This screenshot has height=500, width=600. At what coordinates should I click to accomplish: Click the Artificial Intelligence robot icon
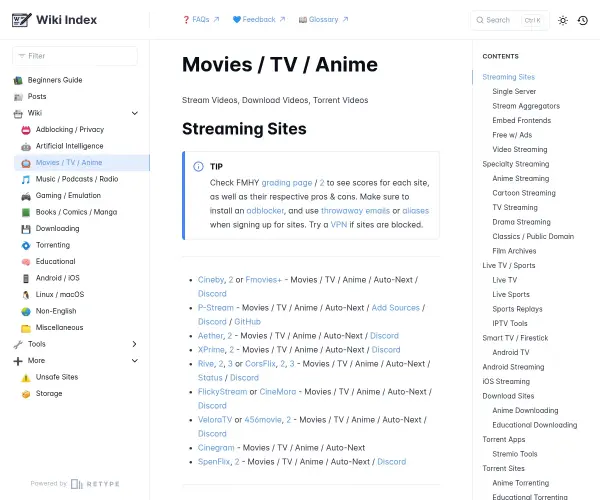(x=26, y=147)
